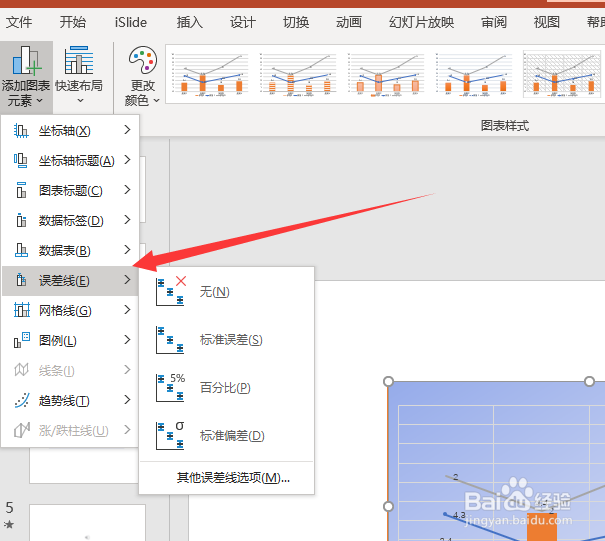Click the 趋势线(T) menu label

coord(64,401)
